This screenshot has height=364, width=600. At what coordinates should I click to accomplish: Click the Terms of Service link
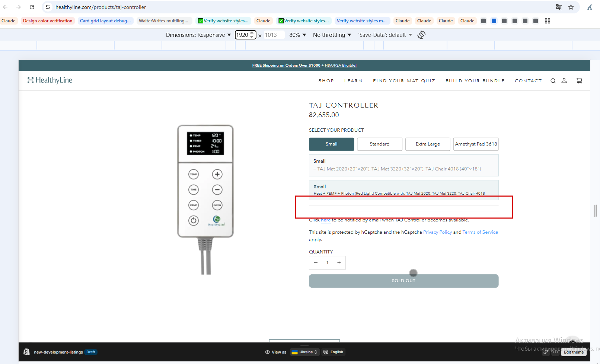[x=480, y=232]
